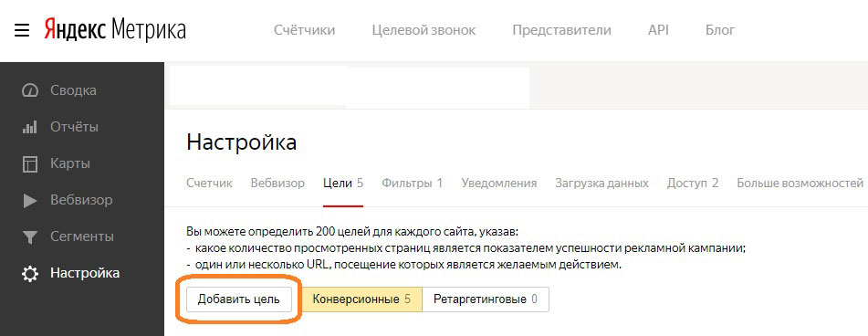This screenshot has width=868, height=336.
Task: Click the Добавить цель button
Action: 238,299
